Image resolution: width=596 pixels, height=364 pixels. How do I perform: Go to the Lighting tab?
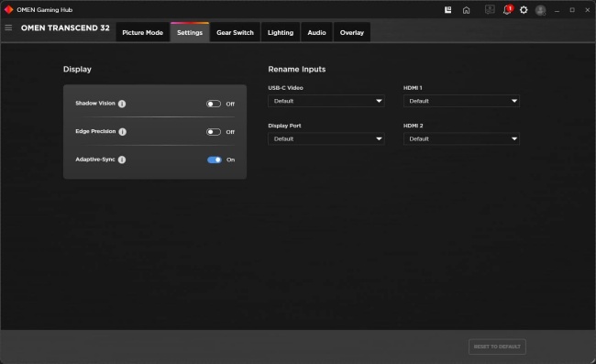coord(281,32)
